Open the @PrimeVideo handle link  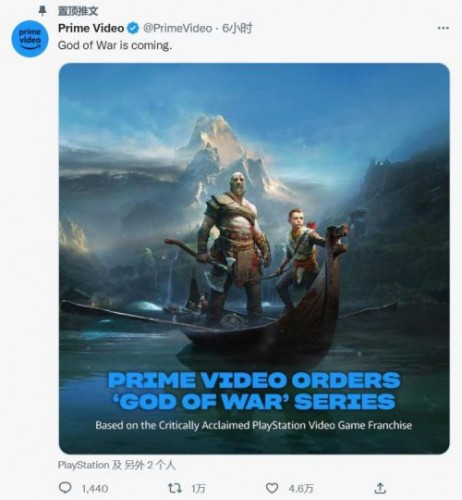coord(178,28)
